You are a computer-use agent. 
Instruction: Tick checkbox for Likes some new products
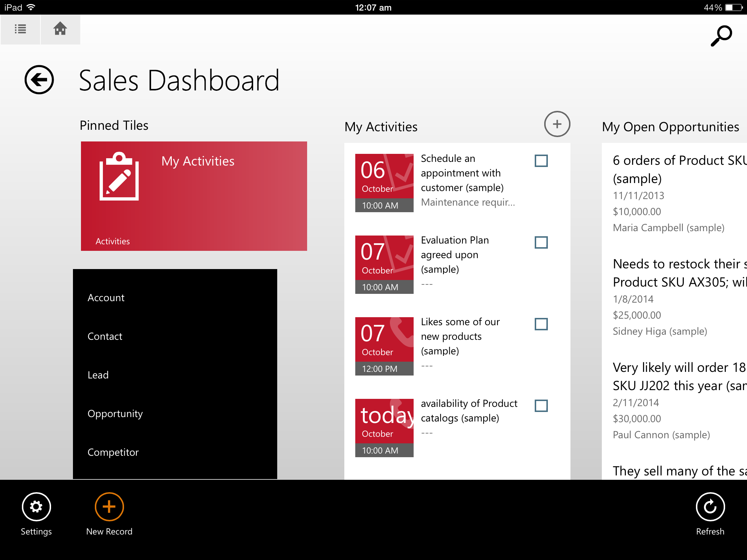(x=541, y=324)
